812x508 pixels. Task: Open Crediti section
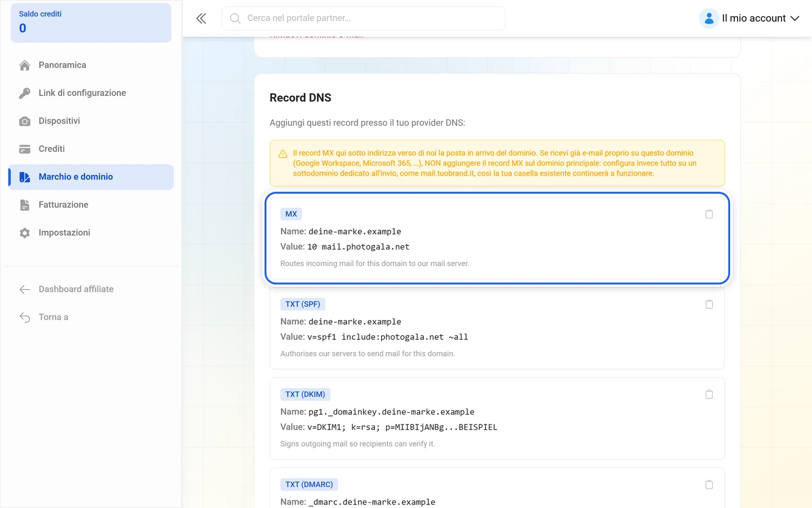pos(91,149)
